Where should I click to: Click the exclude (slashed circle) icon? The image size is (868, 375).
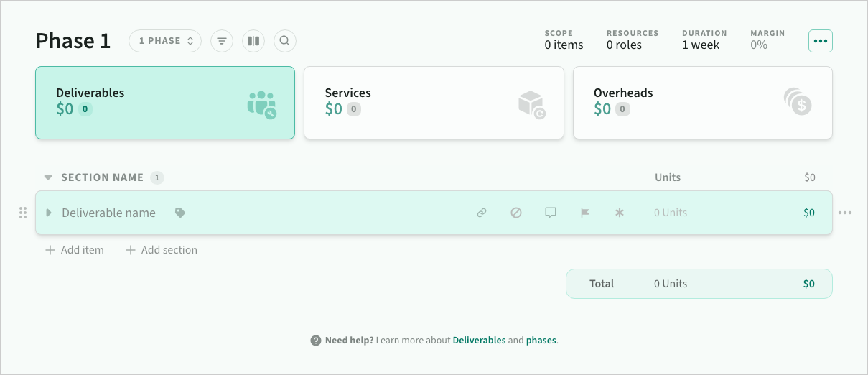click(516, 213)
